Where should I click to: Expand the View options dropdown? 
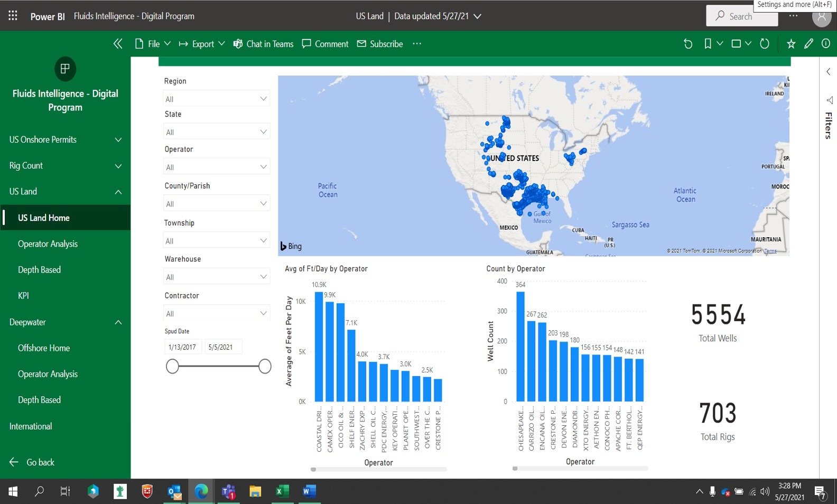748,44
